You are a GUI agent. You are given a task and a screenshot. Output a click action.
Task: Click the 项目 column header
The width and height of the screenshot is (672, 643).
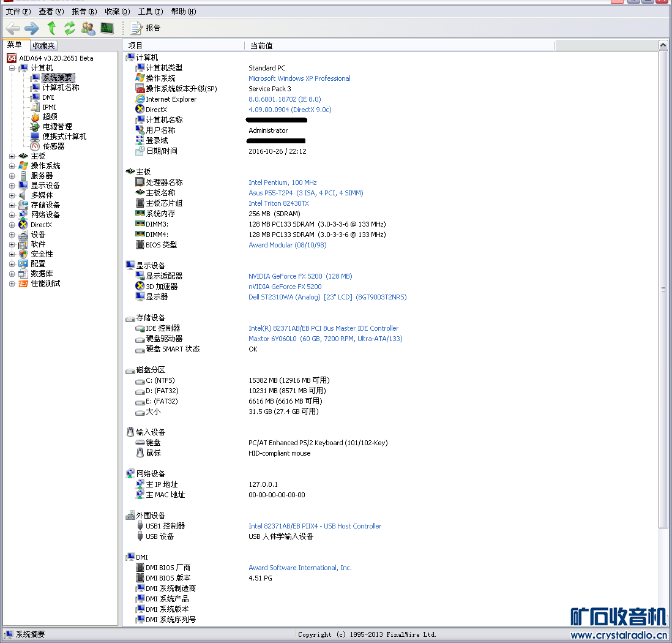[184, 45]
